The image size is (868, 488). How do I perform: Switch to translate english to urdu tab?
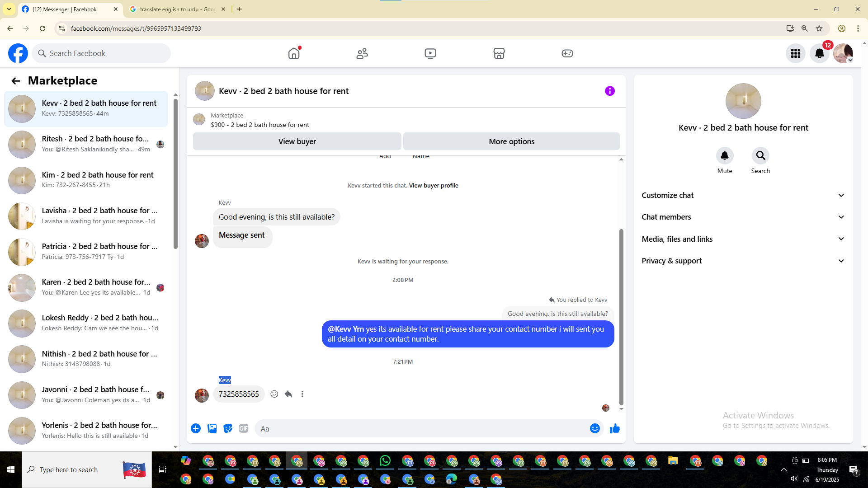pyautogui.click(x=177, y=9)
